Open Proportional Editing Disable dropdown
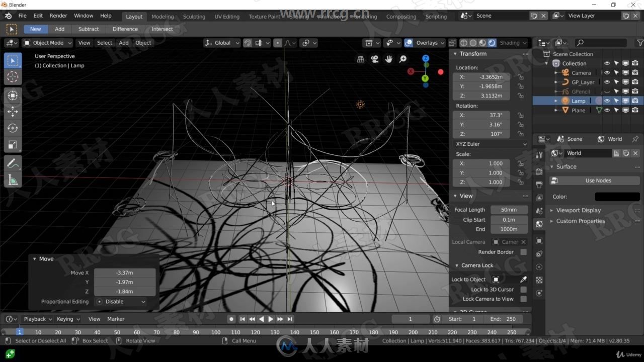 click(x=121, y=302)
